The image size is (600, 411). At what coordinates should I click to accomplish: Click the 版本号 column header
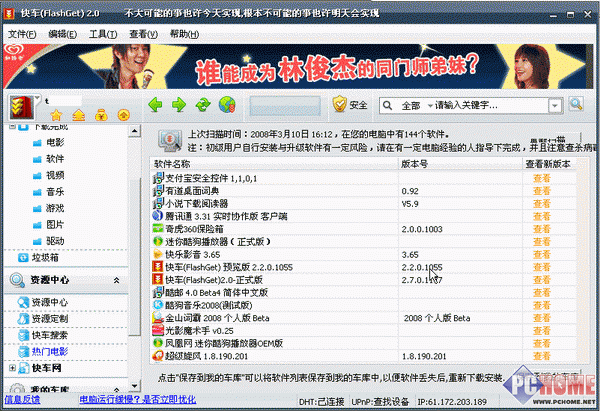click(x=460, y=164)
